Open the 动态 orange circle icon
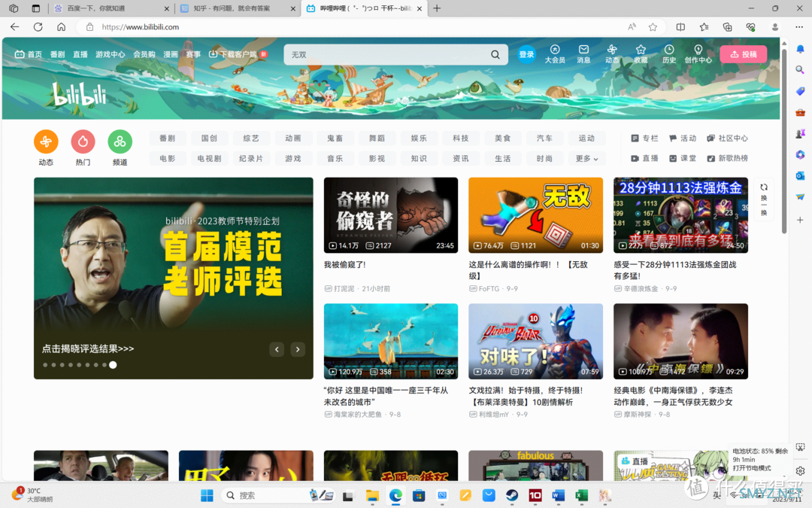The width and height of the screenshot is (812, 508). (46, 141)
